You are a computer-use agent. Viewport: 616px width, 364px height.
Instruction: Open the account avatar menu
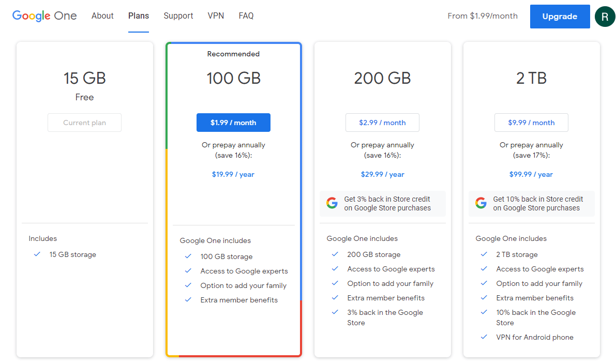coord(605,16)
